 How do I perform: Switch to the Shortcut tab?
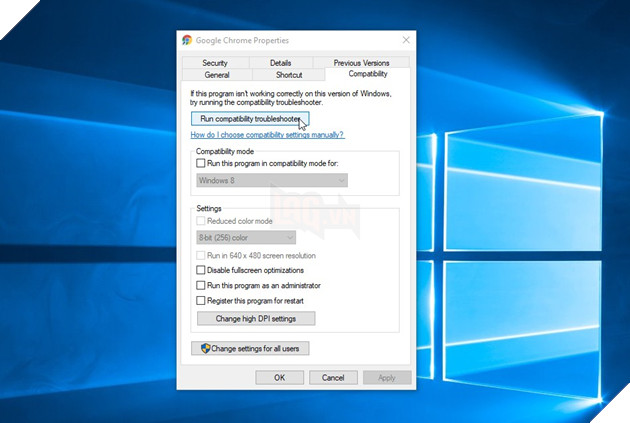[x=289, y=75]
